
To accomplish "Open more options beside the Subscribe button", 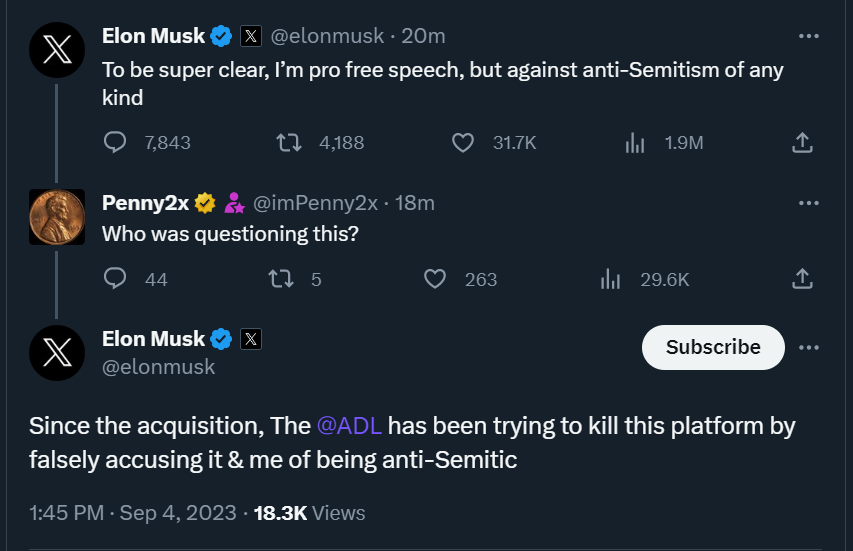I will click(809, 347).
